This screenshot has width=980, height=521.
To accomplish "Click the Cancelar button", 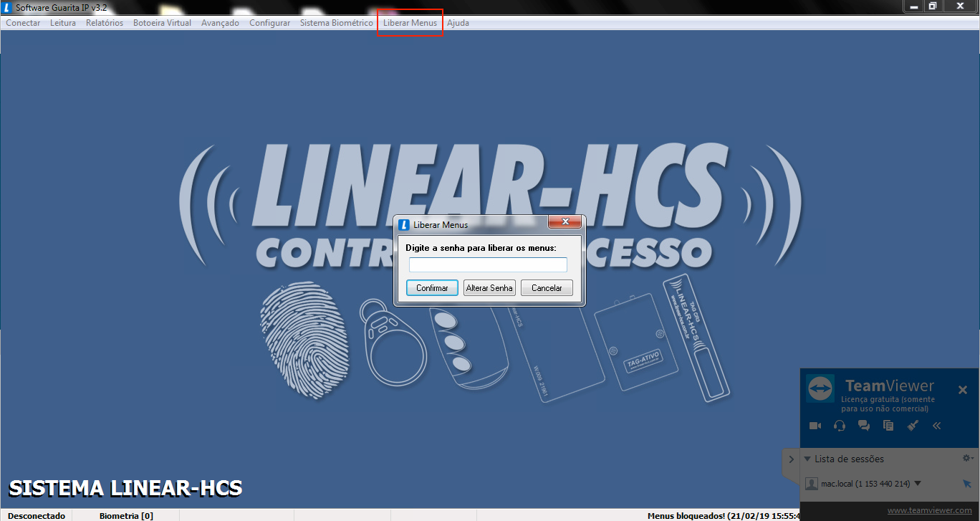I will 547,288.
